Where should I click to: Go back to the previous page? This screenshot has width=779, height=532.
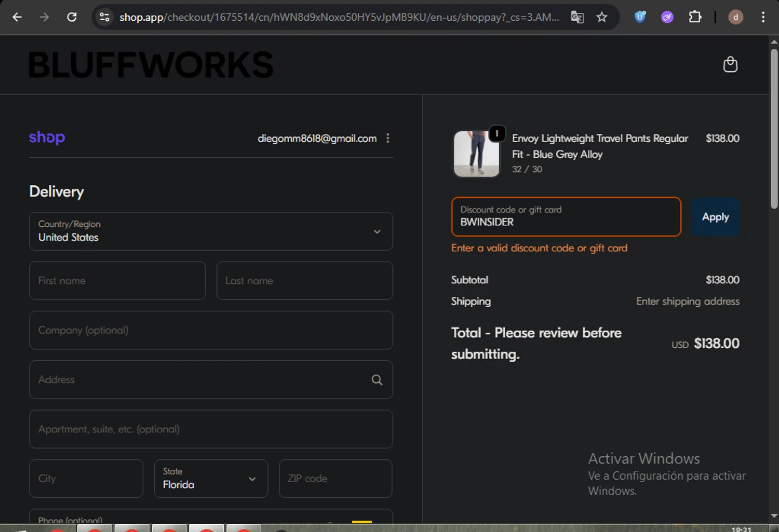point(17,17)
